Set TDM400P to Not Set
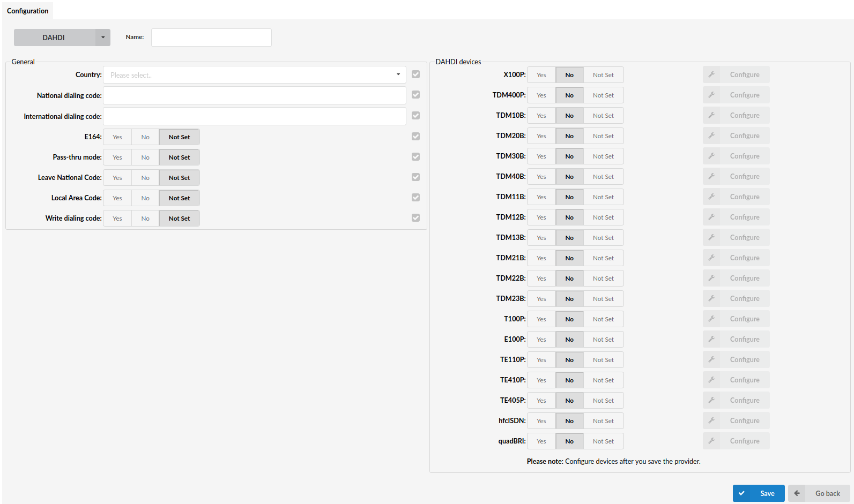Viewport: 854px width, 504px height. [x=603, y=95]
